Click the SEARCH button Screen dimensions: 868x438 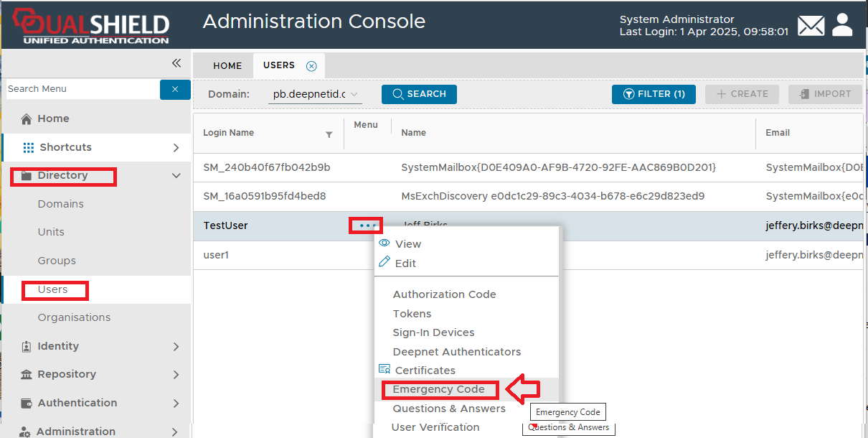419,94
